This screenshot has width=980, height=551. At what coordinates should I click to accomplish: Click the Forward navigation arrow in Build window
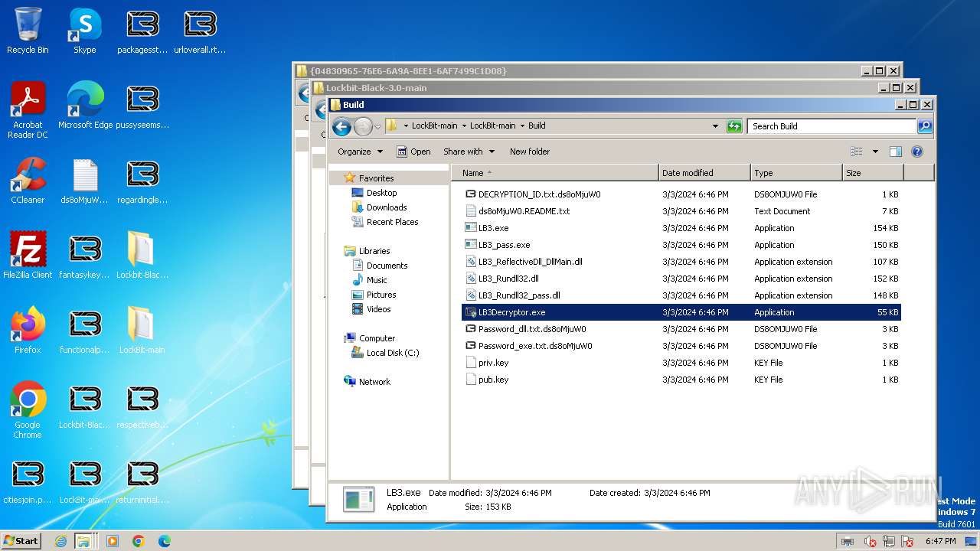pos(363,126)
